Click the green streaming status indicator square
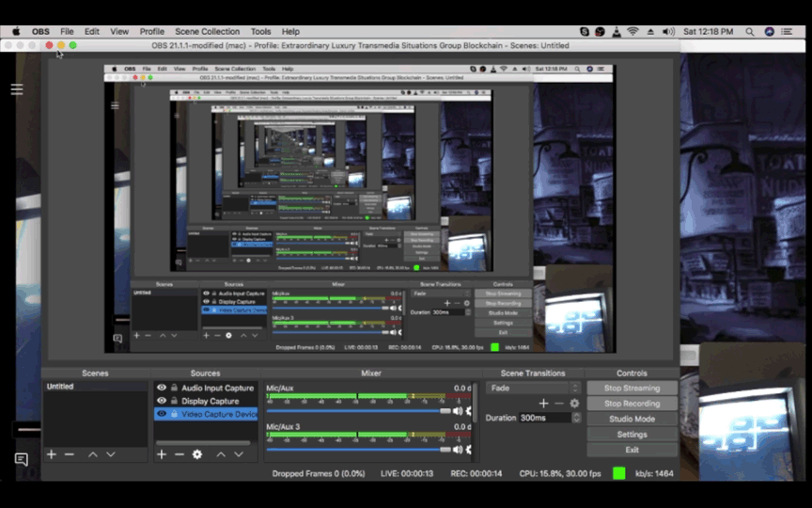Image resolution: width=812 pixels, height=508 pixels. (618, 473)
